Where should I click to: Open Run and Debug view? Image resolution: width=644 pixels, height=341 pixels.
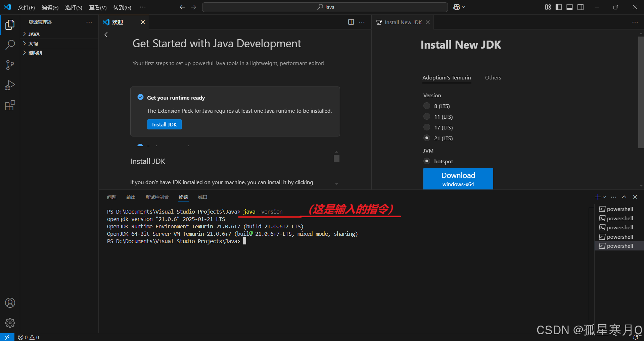(x=10, y=85)
